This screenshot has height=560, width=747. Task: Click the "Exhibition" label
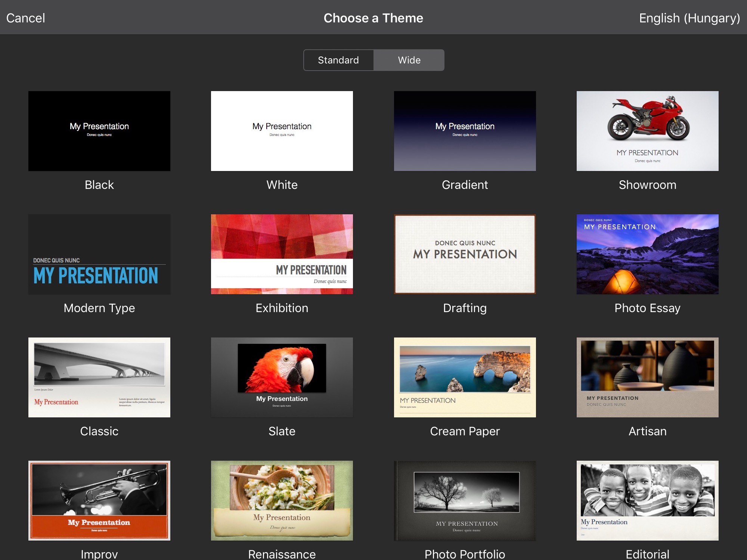[x=282, y=308]
